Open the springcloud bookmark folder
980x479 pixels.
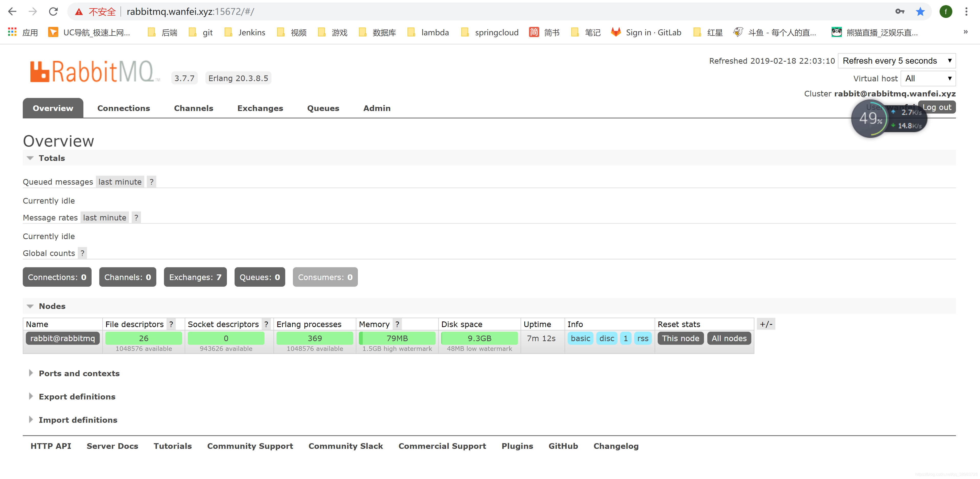click(490, 32)
